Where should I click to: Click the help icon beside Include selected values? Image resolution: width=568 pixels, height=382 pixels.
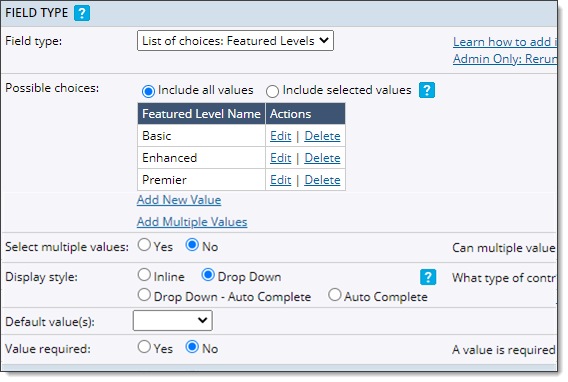[427, 90]
